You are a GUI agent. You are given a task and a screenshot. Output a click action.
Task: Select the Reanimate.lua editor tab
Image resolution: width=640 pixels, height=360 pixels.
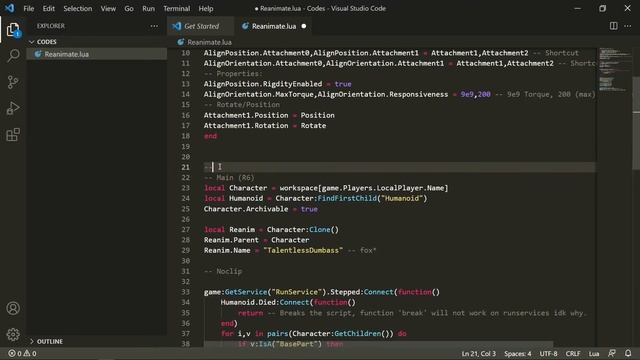click(x=274, y=26)
